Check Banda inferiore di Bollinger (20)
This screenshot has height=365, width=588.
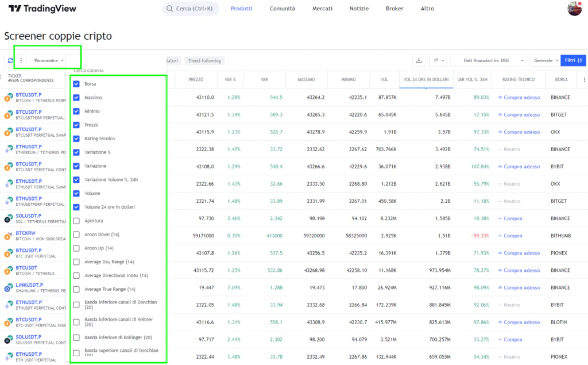(x=76, y=337)
